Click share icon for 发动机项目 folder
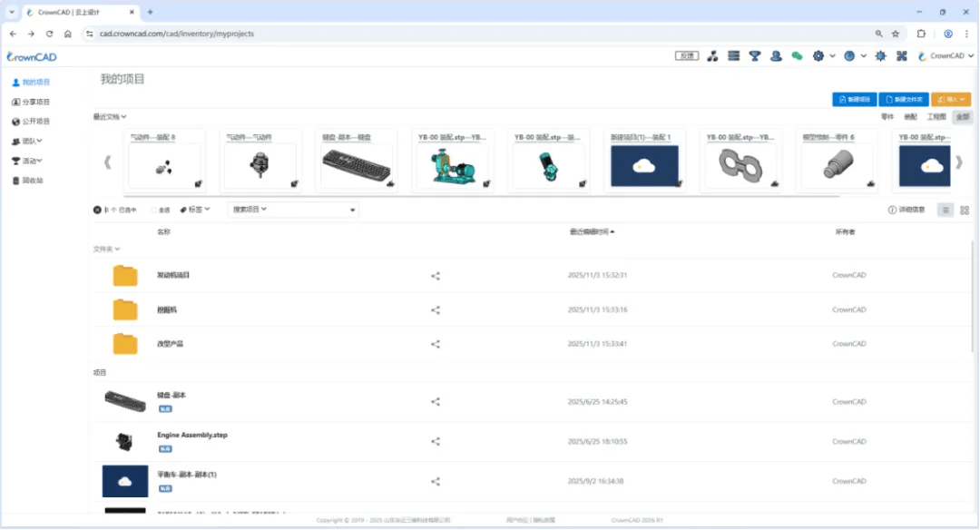Screen dimensions: 980x530 pyautogui.click(x=436, y=275)
